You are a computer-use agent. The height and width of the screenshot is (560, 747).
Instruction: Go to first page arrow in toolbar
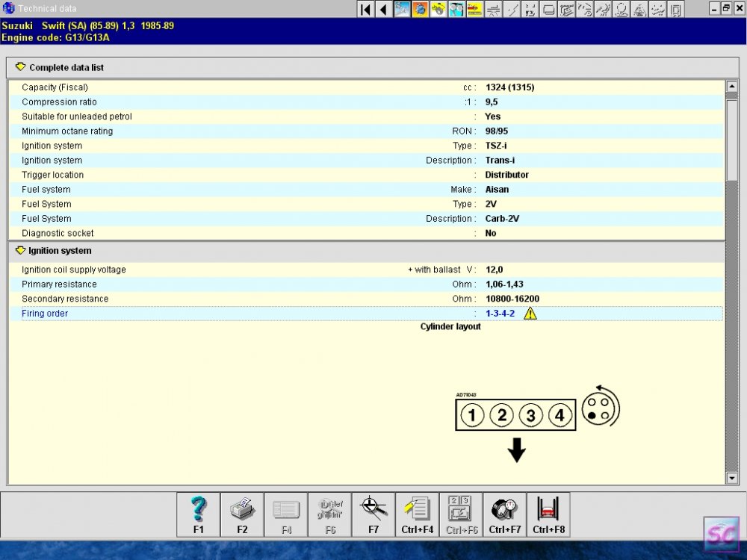click(x=365, y=9)
